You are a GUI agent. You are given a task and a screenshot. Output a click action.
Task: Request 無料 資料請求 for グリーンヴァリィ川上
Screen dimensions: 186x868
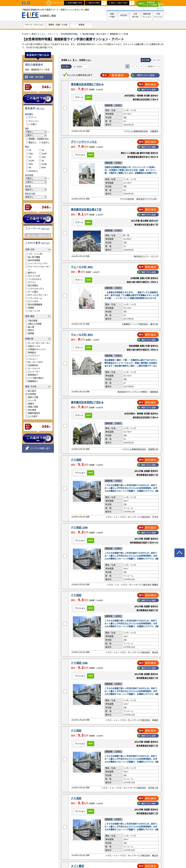(x=148, y=142)
